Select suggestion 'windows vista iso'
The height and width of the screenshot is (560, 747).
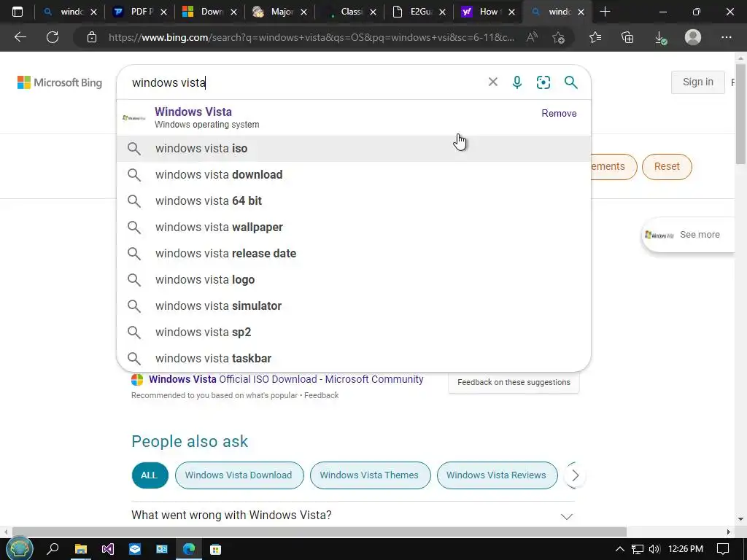tap(354, 148)
